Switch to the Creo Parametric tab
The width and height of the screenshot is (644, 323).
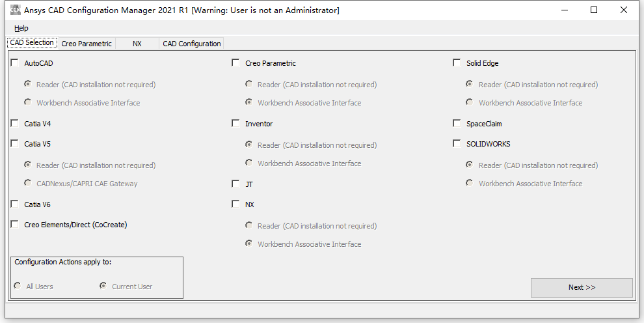point(87,44)
